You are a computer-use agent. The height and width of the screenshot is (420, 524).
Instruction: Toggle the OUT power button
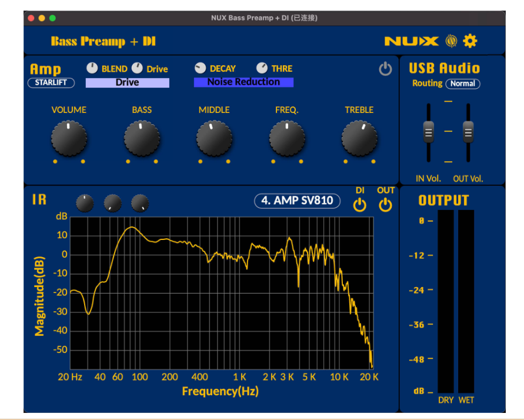(x=385, y=205)
